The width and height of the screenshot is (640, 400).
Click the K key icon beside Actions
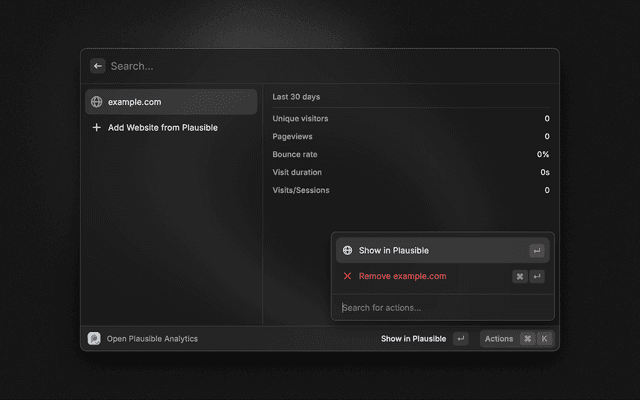point(544,339)
